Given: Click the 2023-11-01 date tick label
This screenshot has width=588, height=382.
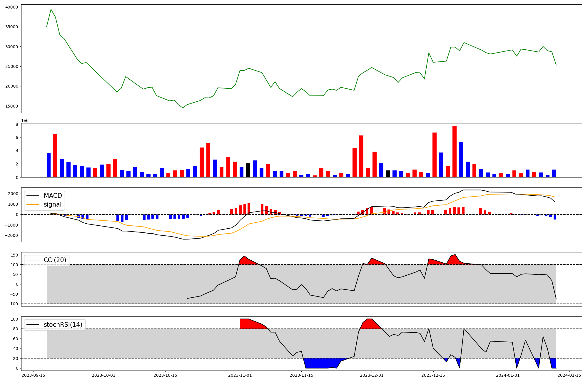Looking at the screenshot, I should click(240, 375).
